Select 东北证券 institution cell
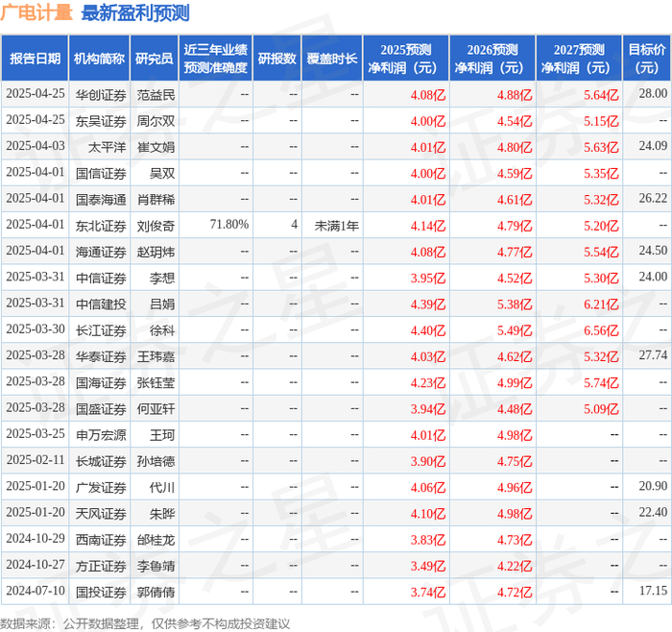672x632 pixels. coord(101,226)
